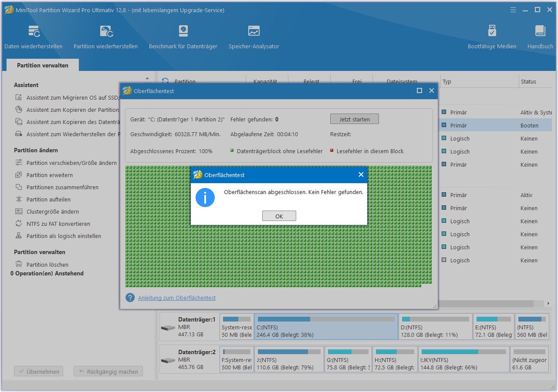Select the unallocated 61.6 GB block
Viewport: 558px width, 392px height.
point(529,360)
